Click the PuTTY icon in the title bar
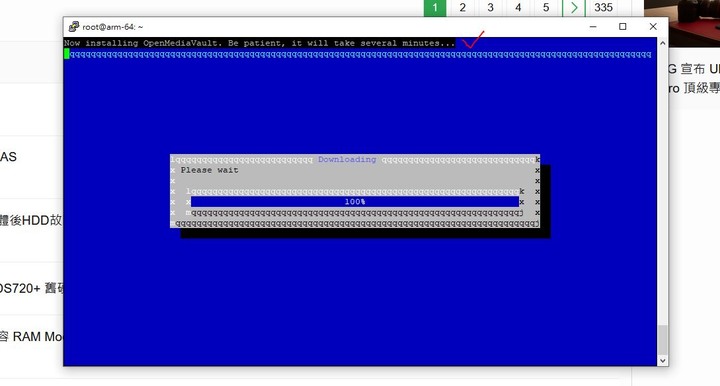 73,27
